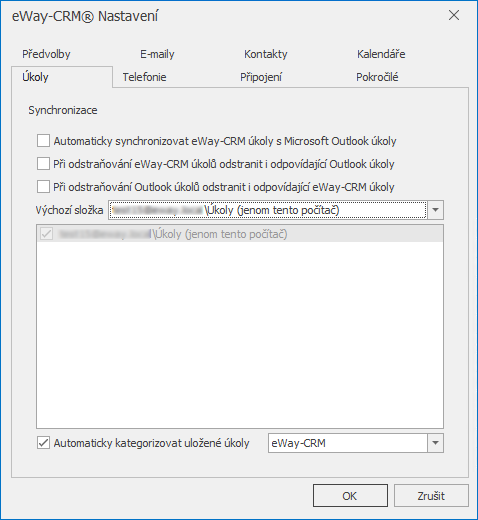Switch to the E-maily tab
478x520 pixels.
tap(157, 54)
